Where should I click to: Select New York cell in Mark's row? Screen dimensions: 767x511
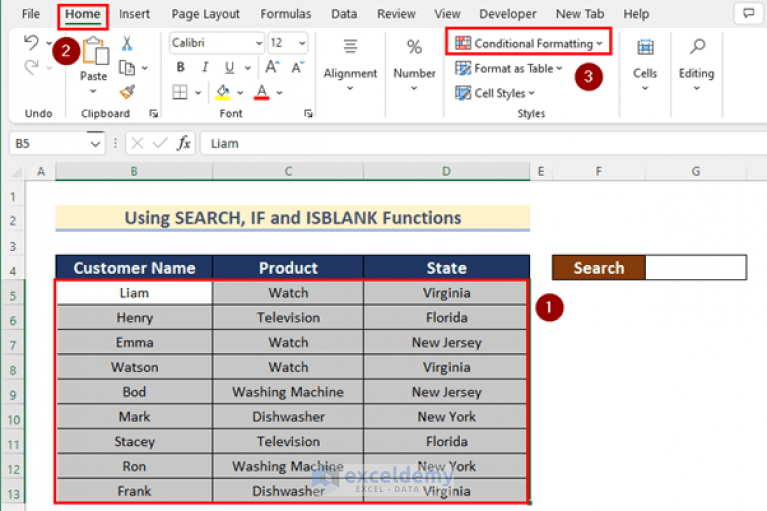446,417
